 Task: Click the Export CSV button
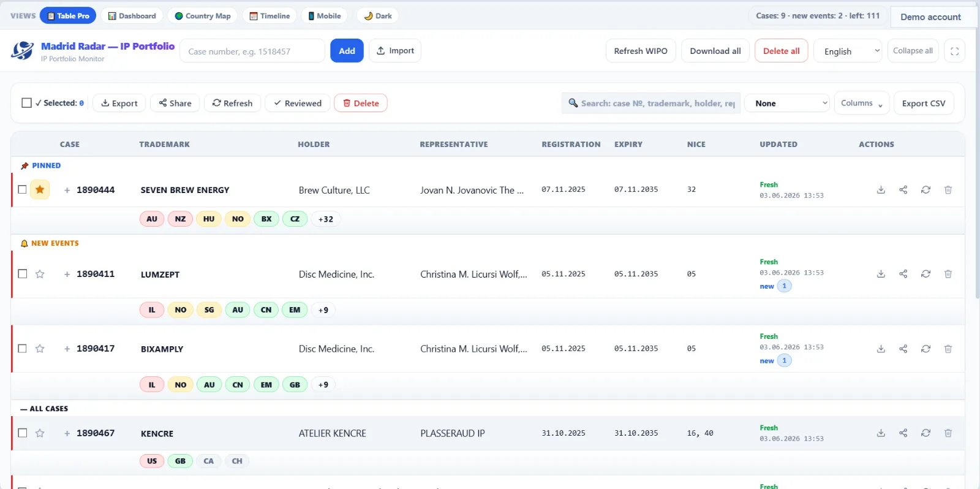[924, 103]
